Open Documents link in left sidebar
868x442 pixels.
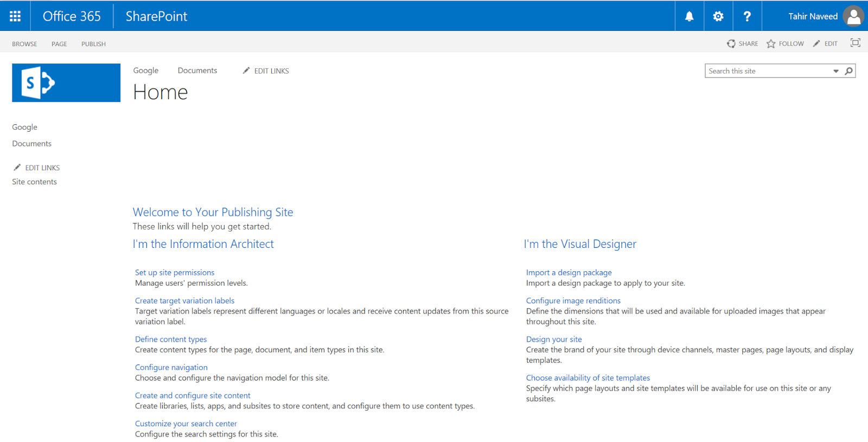[x=32, y=144]
